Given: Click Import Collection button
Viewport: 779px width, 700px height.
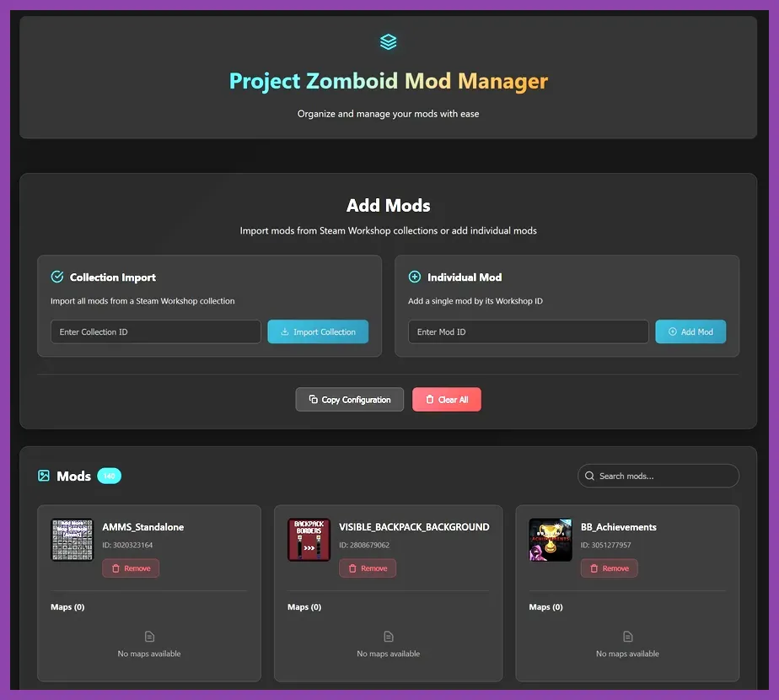Looking at the screenshot, I should (x=318, y=331).
